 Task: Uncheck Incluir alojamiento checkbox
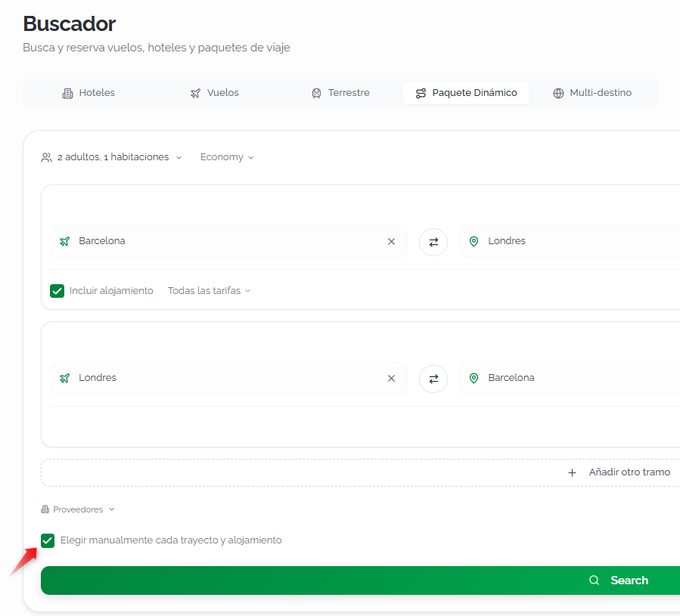tap(57, 291)
